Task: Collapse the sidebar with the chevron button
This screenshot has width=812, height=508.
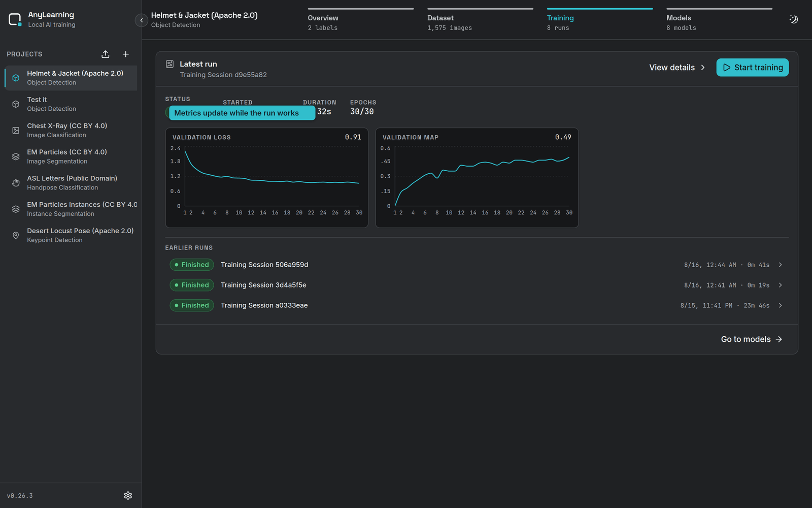Action: pyautogui.click(x=141, y=20)
